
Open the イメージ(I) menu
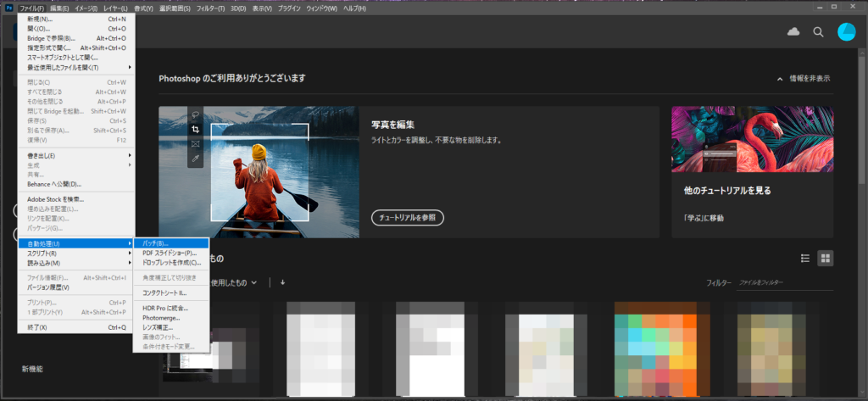86,8
